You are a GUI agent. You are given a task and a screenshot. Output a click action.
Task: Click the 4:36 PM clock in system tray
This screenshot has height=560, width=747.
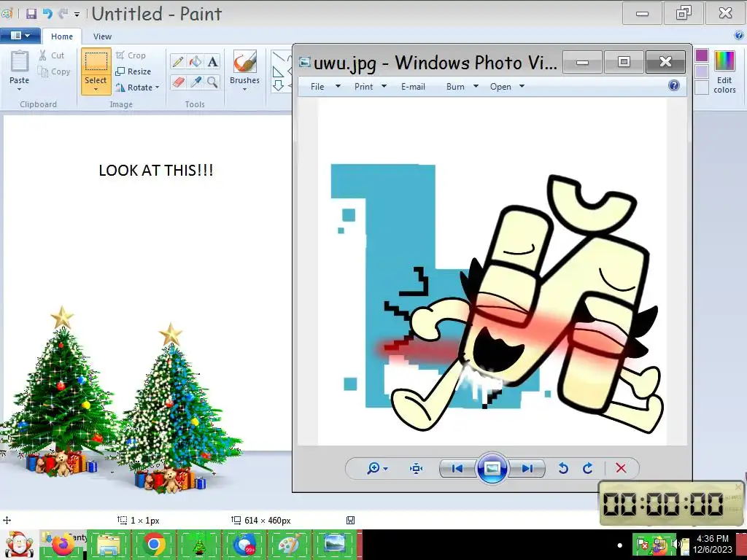[x=712, y=544]
